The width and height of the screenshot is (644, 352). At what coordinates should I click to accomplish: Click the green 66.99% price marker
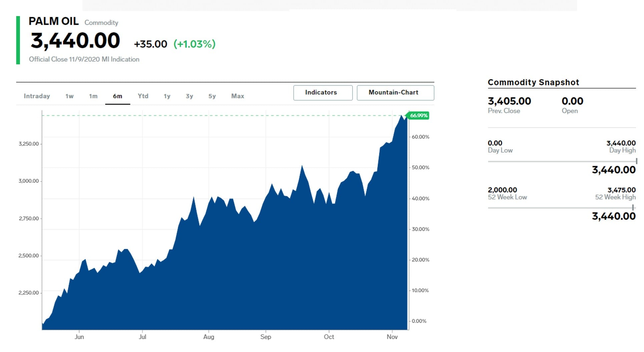[x=418, y=116]
